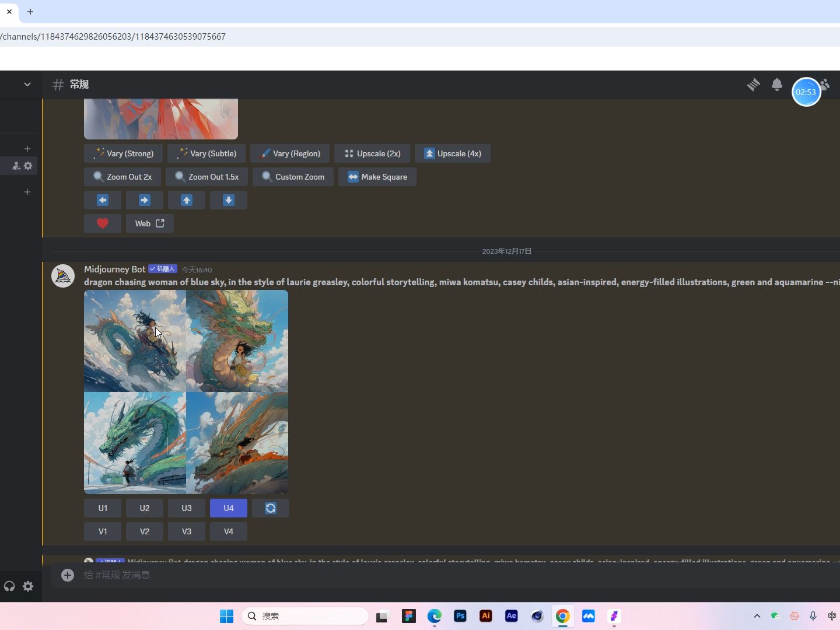Open Illustrator from taskbar
The image size is (840, 630).
(486, 616)
